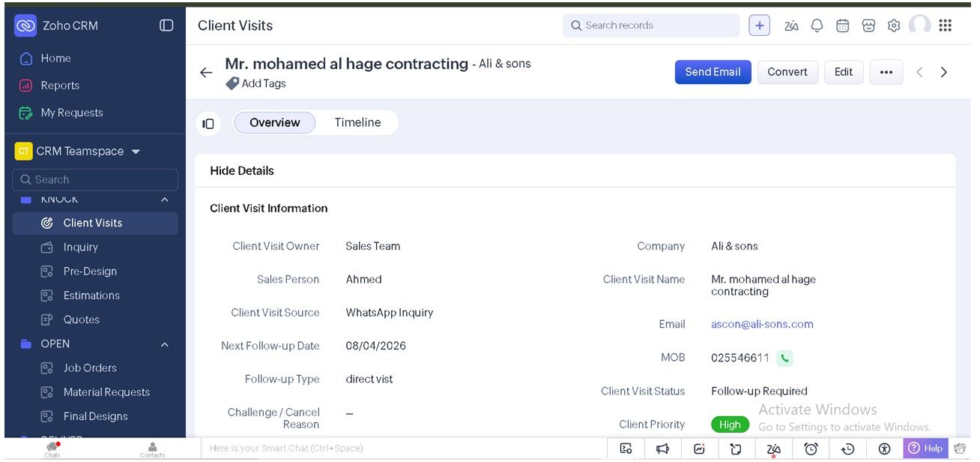Viewport: 980px width, 462px height.
Task: Open the user profile avatar
Action: (919, 25)
